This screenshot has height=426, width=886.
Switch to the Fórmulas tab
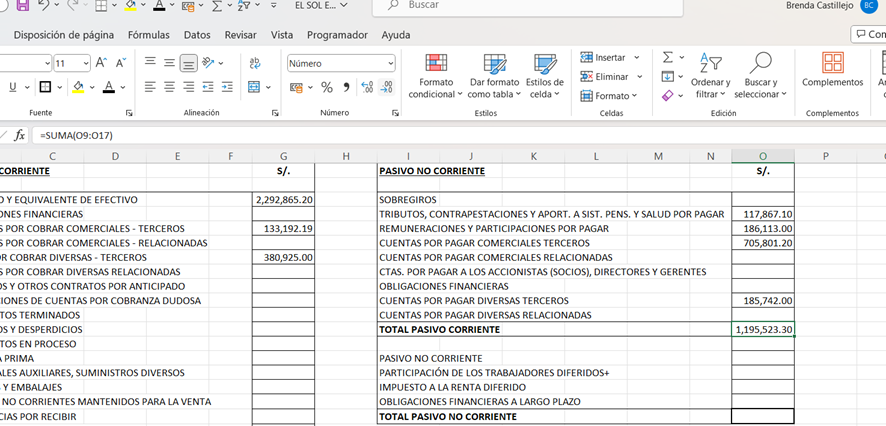149,34
